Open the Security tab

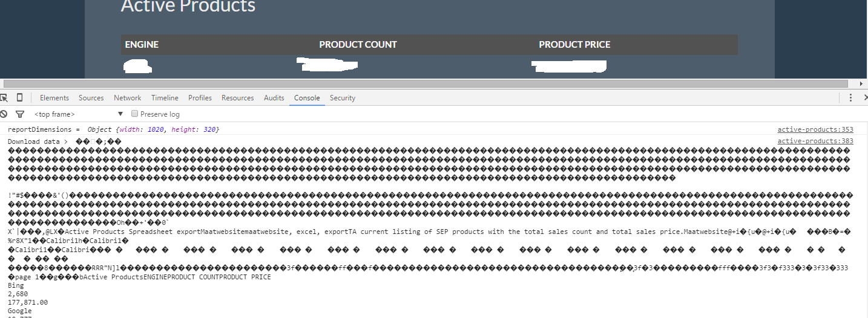(343, 98)
